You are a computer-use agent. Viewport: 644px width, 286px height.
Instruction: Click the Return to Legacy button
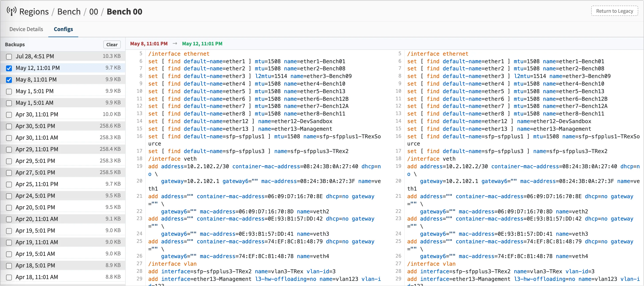pyautogui.click(x=614, y=11)
